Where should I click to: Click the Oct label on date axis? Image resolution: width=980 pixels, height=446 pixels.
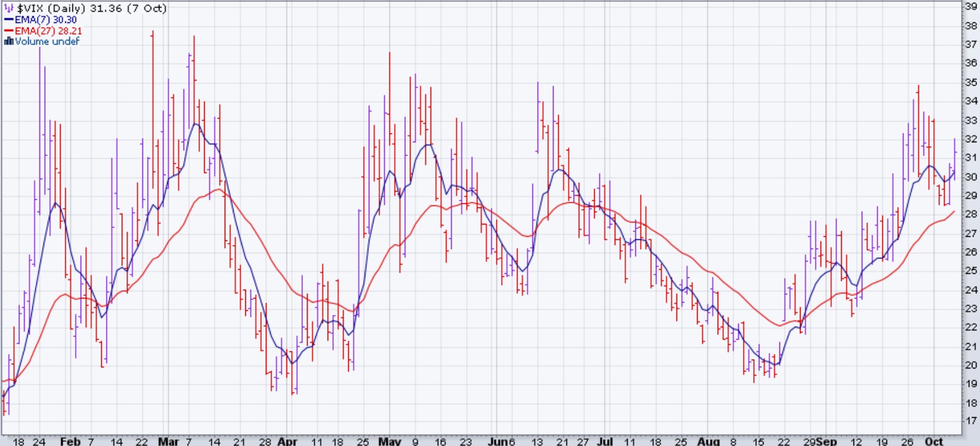coord(934,441)
